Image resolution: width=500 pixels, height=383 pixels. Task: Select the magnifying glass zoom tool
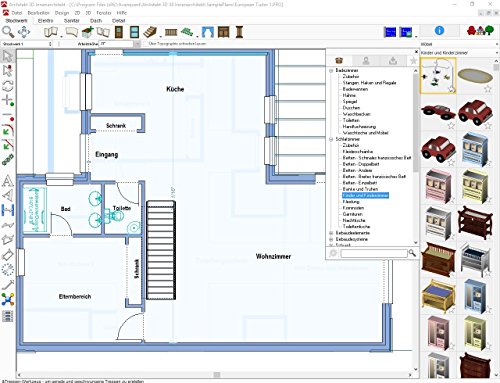point(8,32)
